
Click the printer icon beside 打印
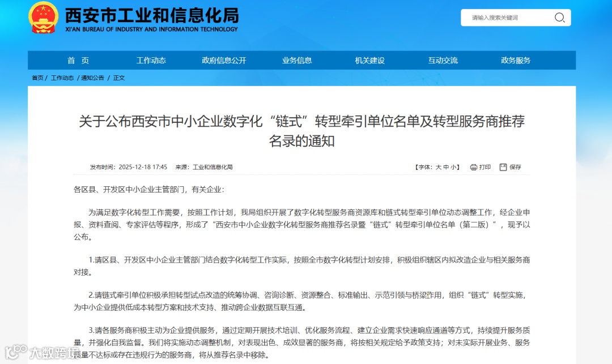coord(473,167)
